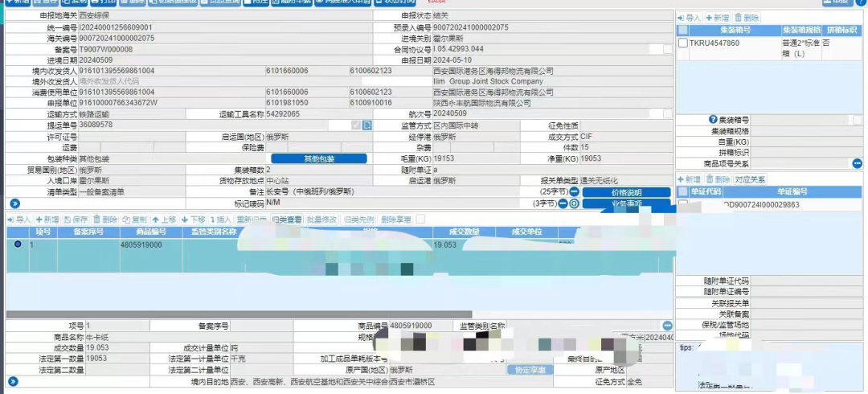Click 新增 in the container panel toolbar
The height and width of the screenshot is (394, 868).
coord(718,18)
